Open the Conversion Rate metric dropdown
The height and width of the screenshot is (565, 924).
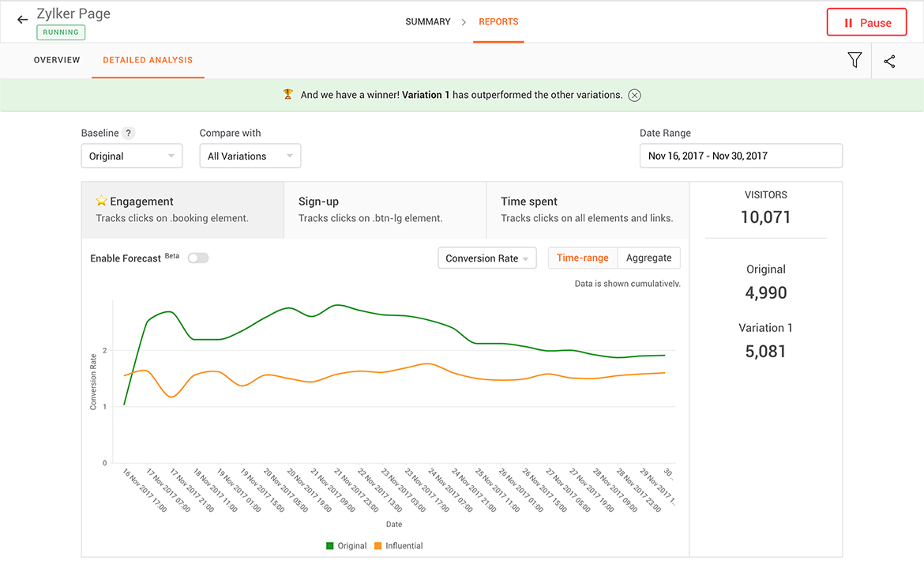(486, 258)
